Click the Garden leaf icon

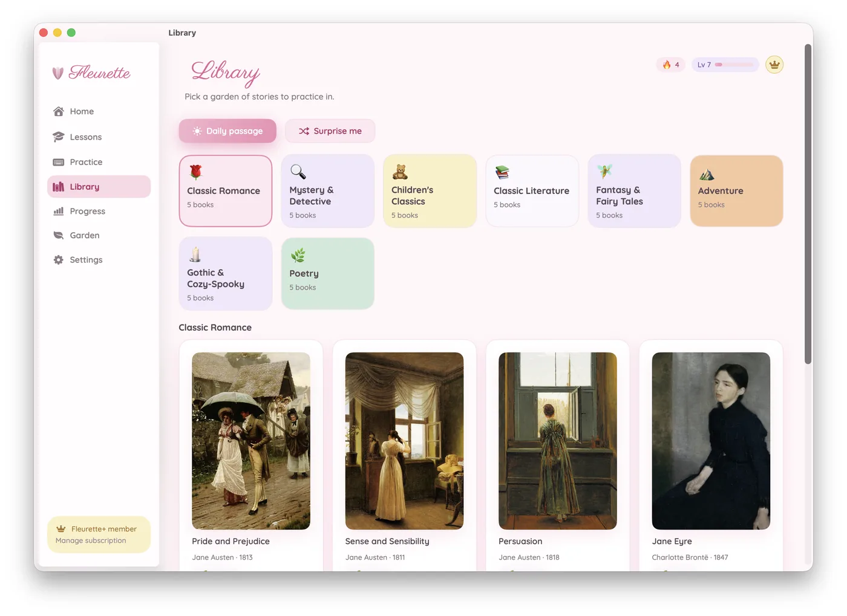[59, 235]
